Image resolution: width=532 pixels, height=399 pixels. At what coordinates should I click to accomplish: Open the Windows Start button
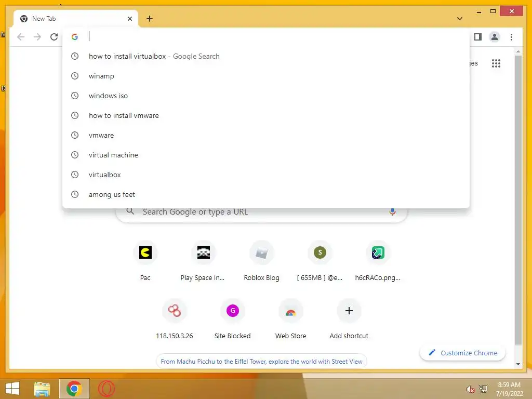(12, 389)
